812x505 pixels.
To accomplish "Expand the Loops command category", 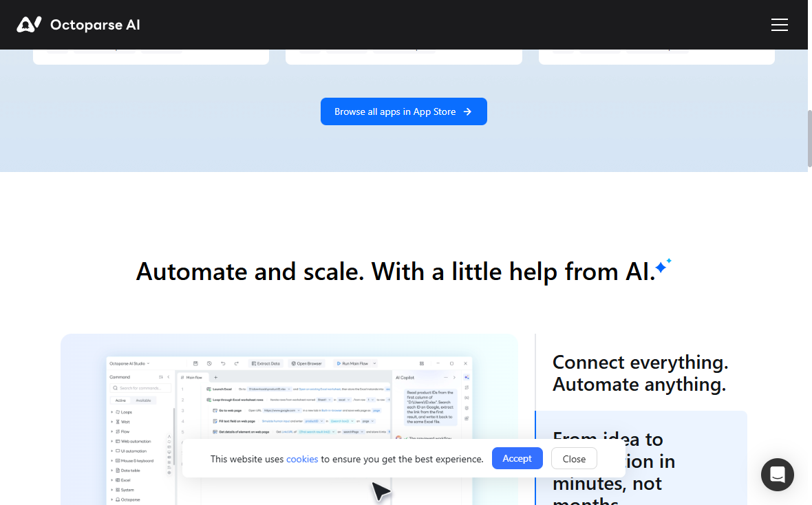I will [126, 412].
